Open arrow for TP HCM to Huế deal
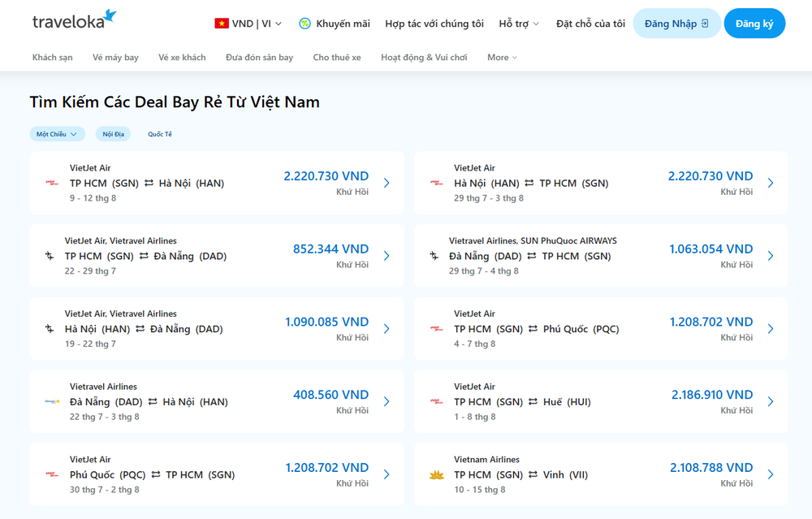 click(771, 401)
